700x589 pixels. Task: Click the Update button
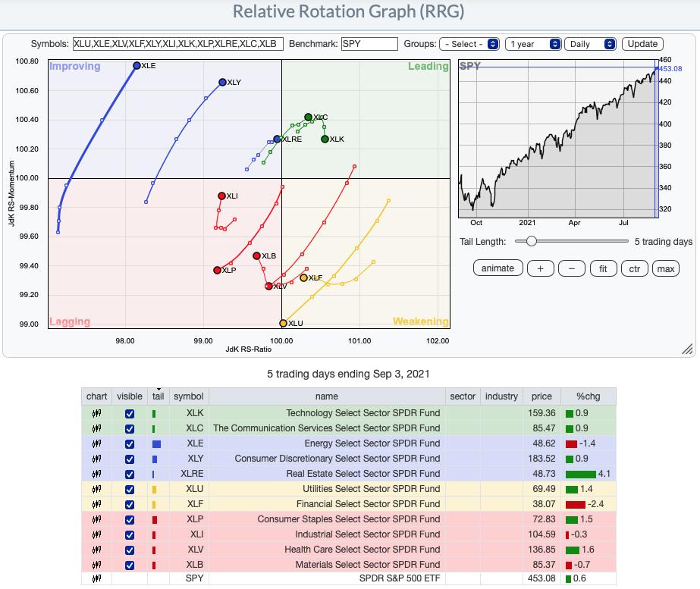[642, 44]
